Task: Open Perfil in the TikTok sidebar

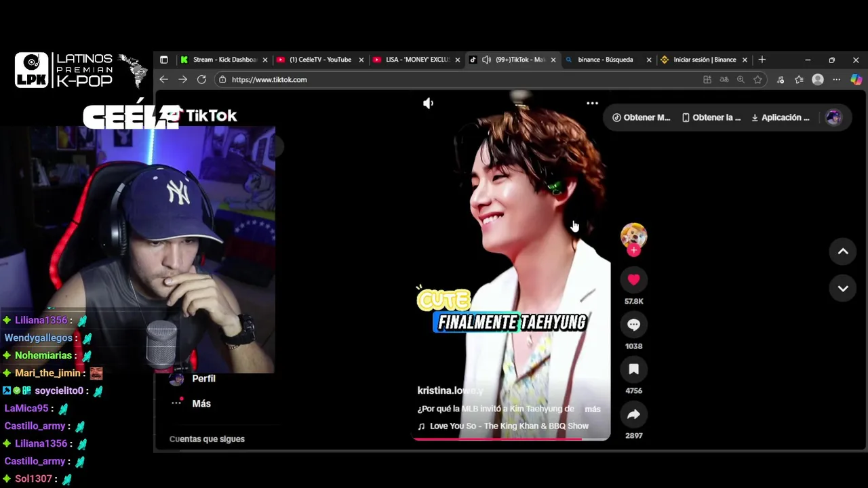Action: pos(203,378)
